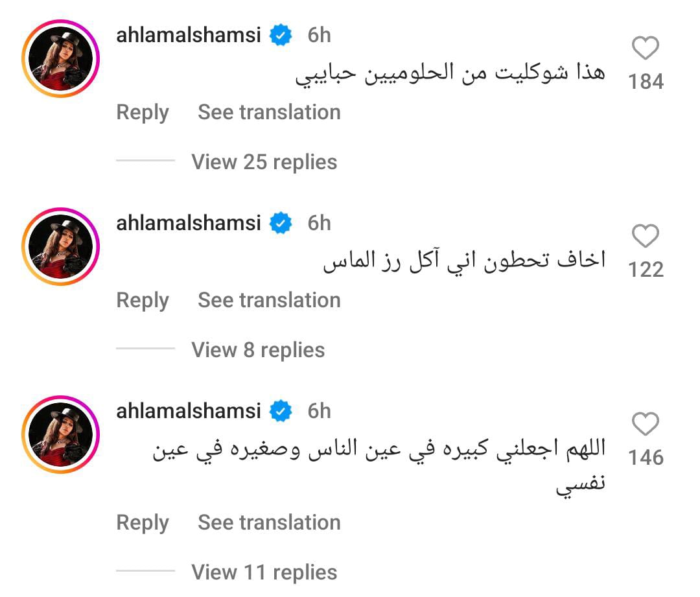Screen dimensions: 700x597
Task: See translation of the second comment
Action: pyautogui.click(x=269, y=300)
